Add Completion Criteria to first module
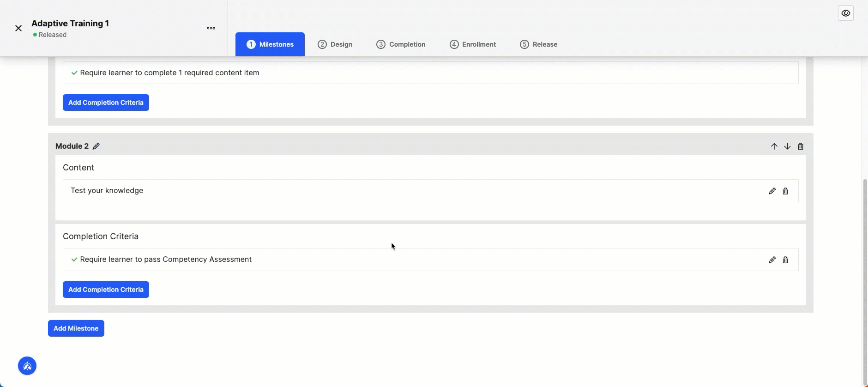This screenshot has width=868, height=387. pos(106,103)
